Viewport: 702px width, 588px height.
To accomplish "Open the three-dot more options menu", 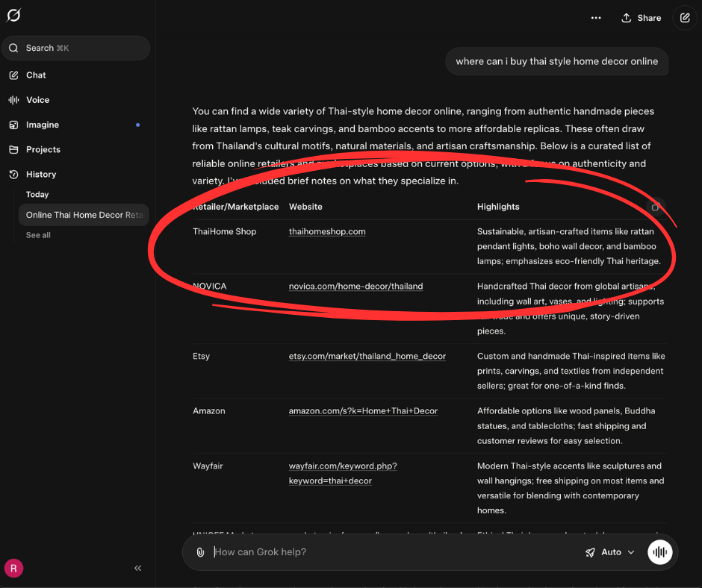I will pos(595,18).
